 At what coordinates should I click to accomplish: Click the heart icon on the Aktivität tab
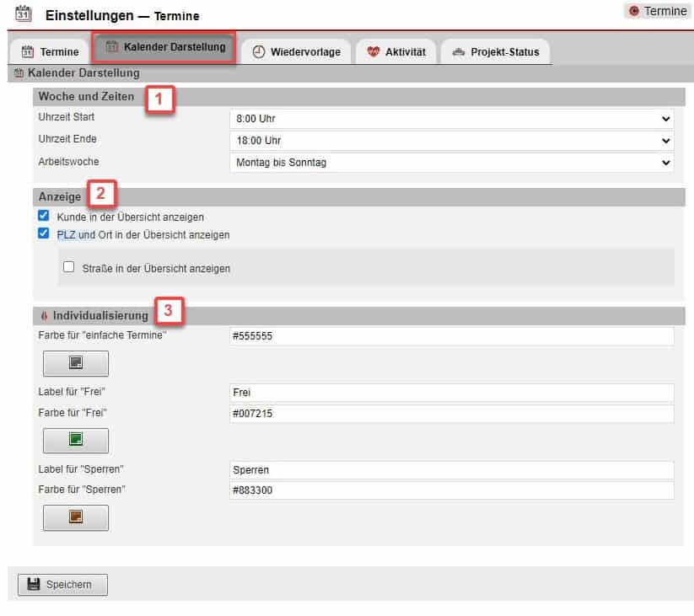click(x=374, y=52)
